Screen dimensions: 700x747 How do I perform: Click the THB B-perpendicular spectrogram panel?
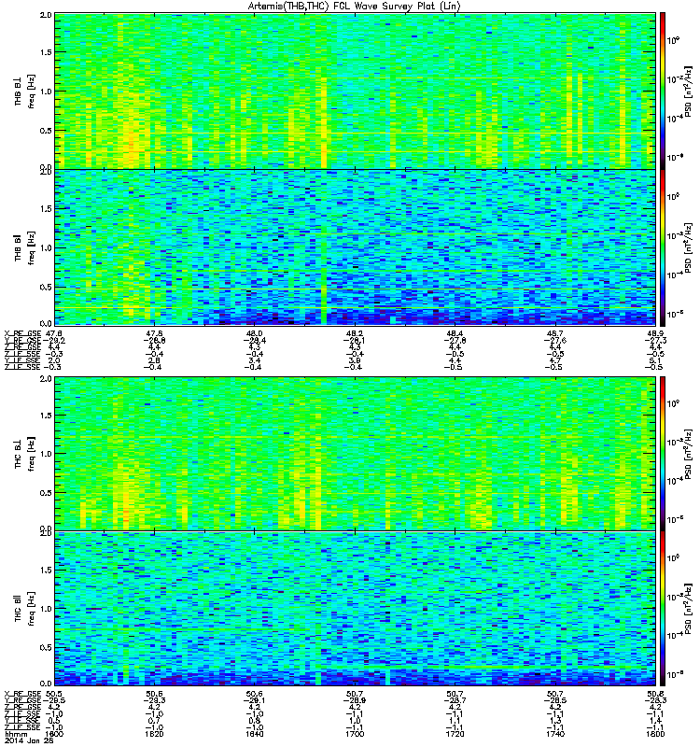pyautogui.click(x=355, y=91)
